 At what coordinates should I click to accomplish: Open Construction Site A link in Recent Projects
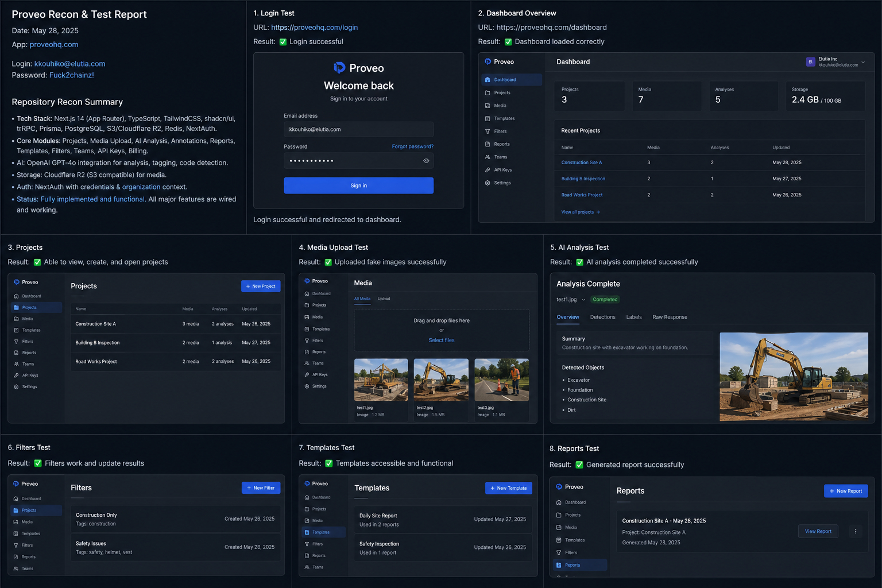click(x=582, y=163)
